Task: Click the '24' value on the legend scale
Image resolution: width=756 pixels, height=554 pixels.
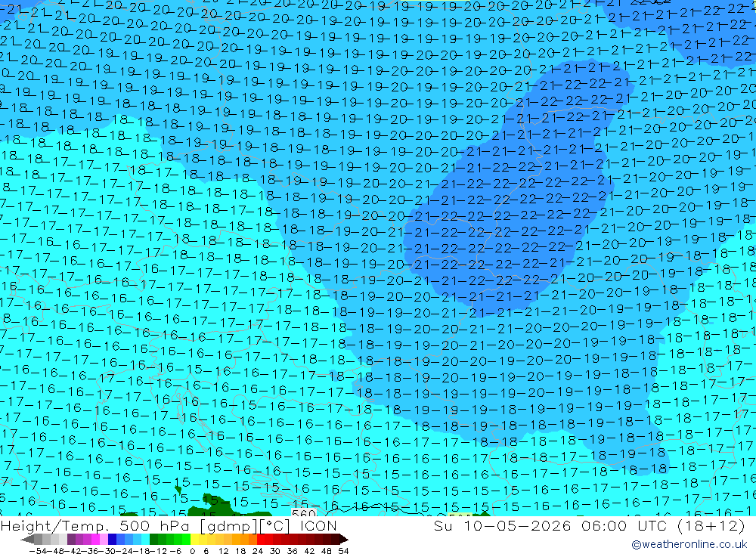Action: [x=258, y=551]
